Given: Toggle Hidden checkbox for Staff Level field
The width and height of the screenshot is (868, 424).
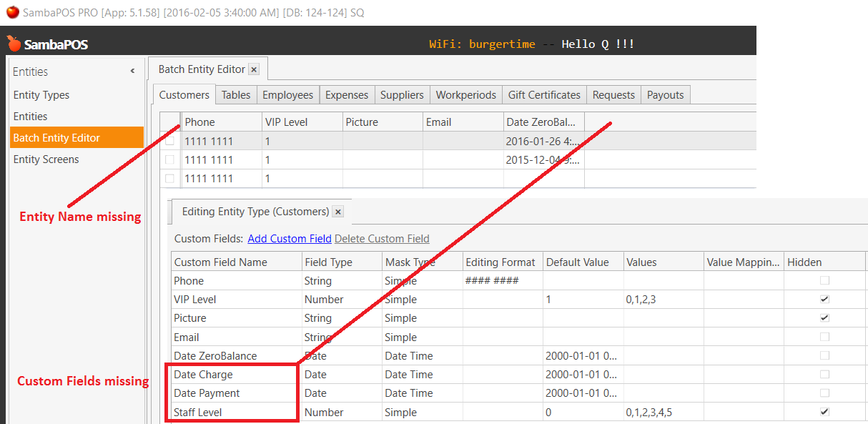Looking at the screenshot, I should [824, 413].
